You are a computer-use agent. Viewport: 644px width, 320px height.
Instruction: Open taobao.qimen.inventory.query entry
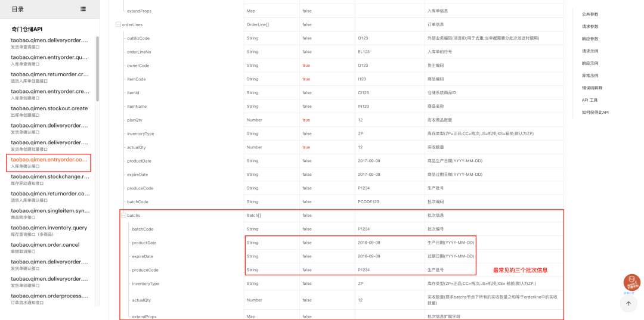tap(49, 231)
